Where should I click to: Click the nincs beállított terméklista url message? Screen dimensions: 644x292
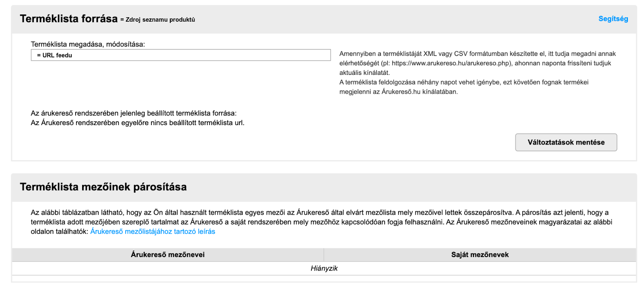[x=138, y=123]
